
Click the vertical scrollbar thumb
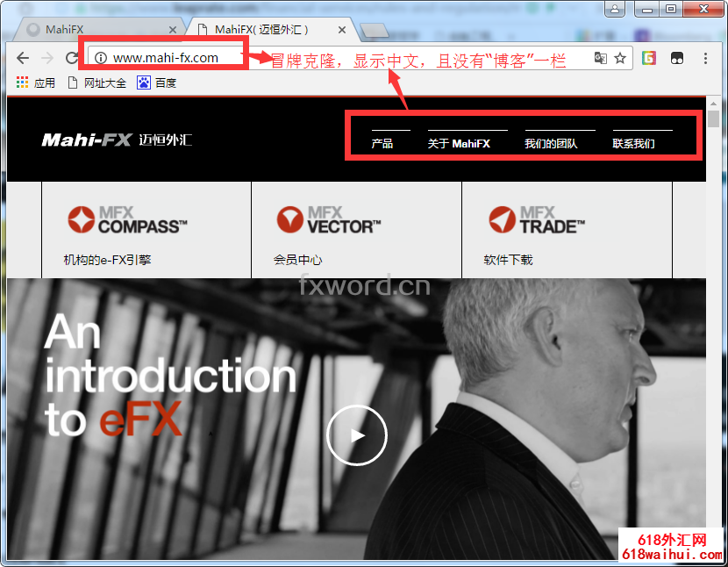(x=713, y=118)
